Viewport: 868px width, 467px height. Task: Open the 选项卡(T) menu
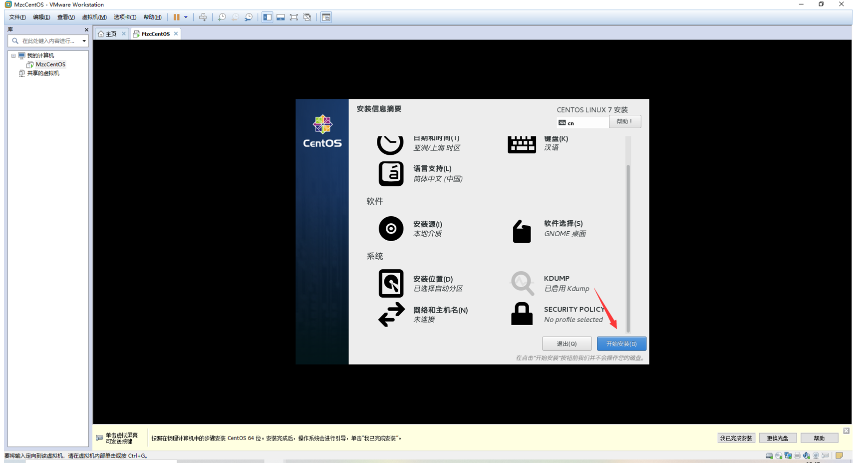pos(125,17)
